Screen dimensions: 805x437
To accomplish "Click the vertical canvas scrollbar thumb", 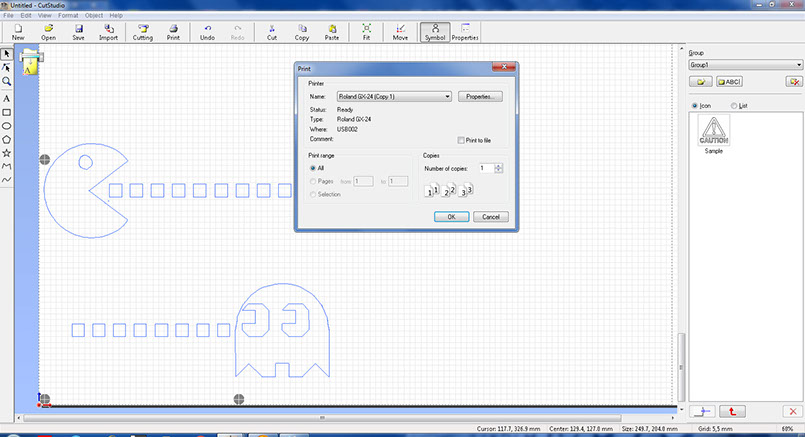I will pyautogui.click(x=681, y=367).
